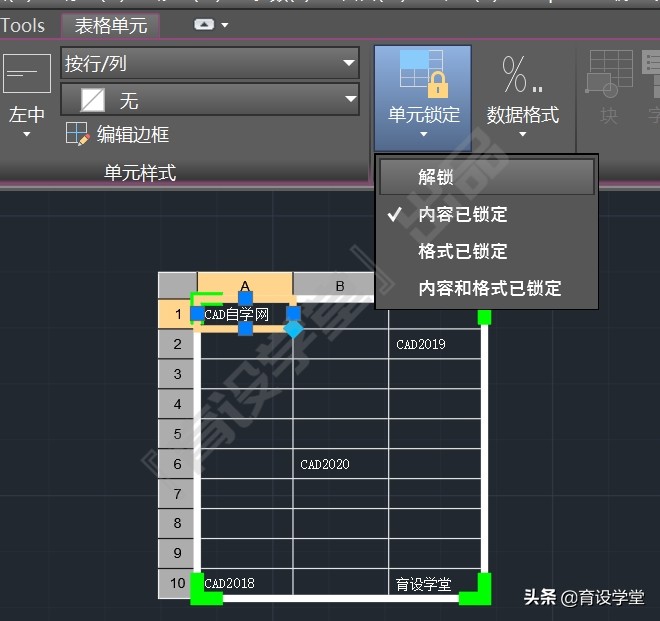Screen dimensions: 660x621
Task: Select row header 4 of the table
Action: pyautogui.click(x=177, y=404)
